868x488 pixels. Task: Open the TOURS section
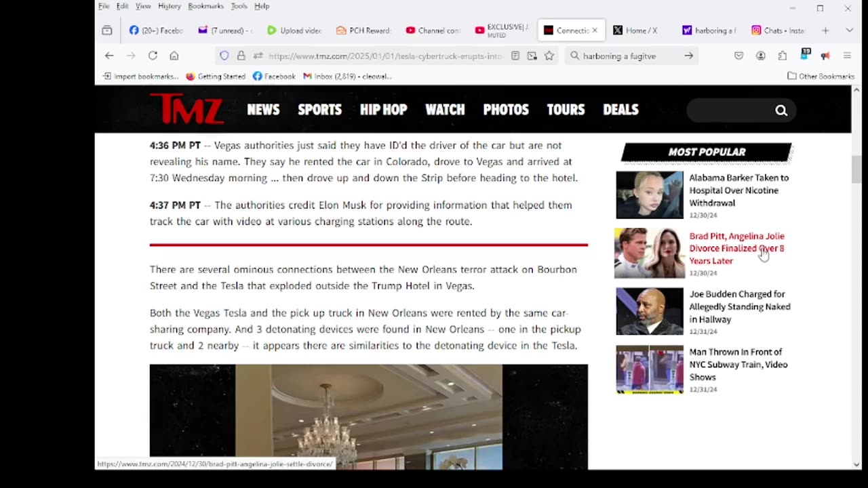click(x=566, y=110)
